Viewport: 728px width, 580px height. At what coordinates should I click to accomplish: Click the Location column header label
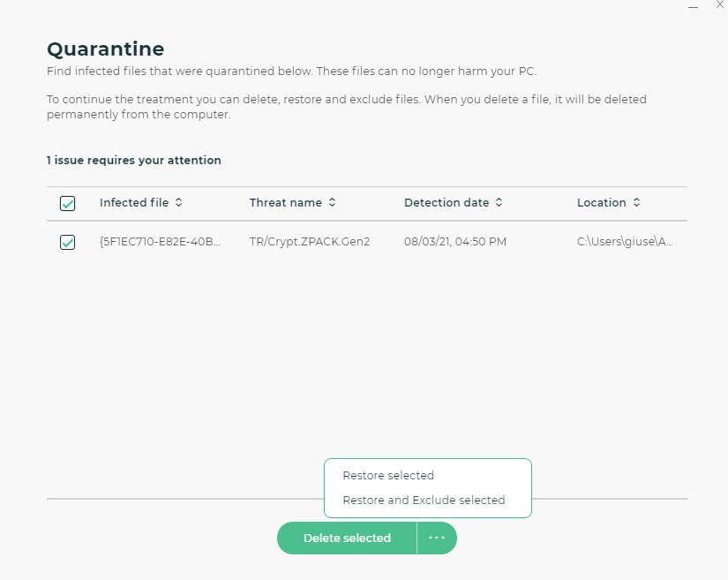point(601,203)
